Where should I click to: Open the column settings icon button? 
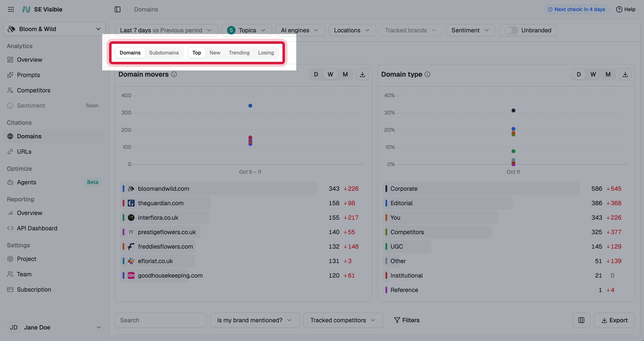(581, 320)
